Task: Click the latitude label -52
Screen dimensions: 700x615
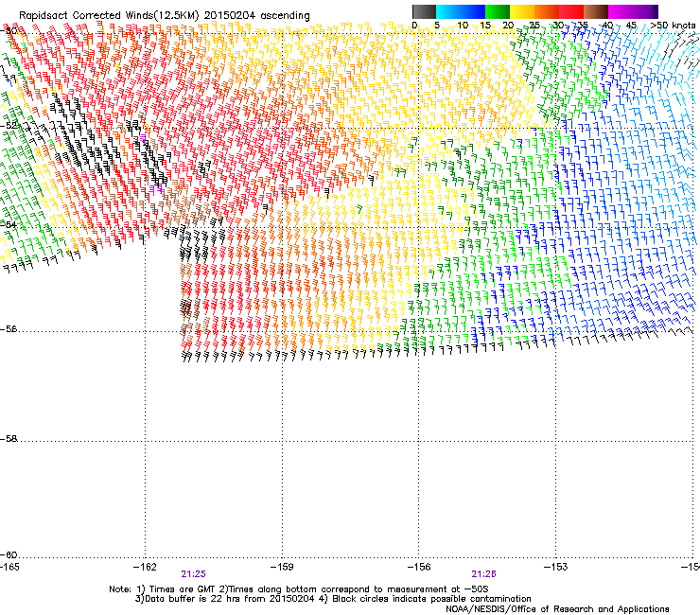Action: [9, 126]
